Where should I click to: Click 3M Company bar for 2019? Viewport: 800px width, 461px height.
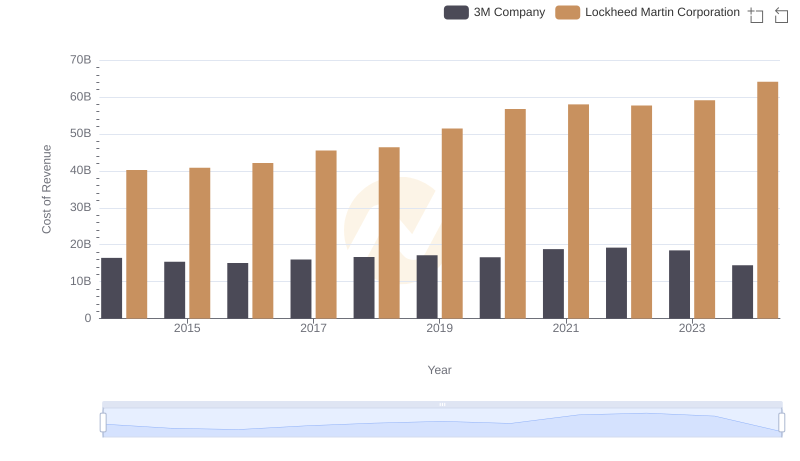click(427, 287)
